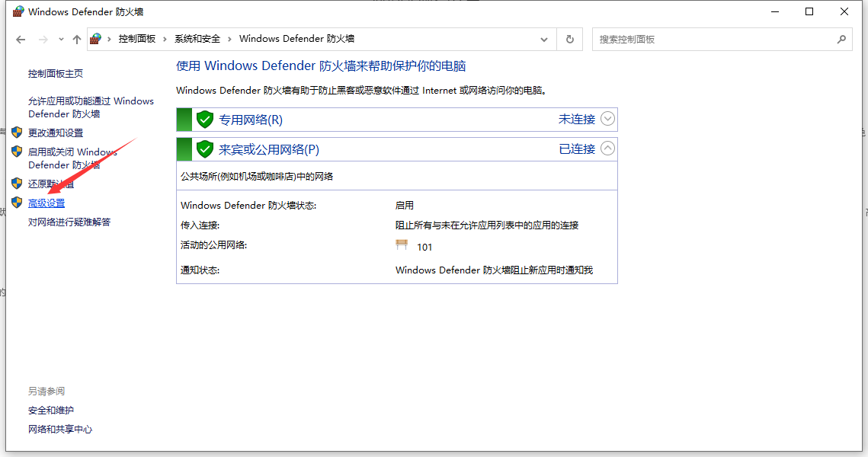
Task: Click the shield icon next to 更改通知设置
Action: pos(17,133)
